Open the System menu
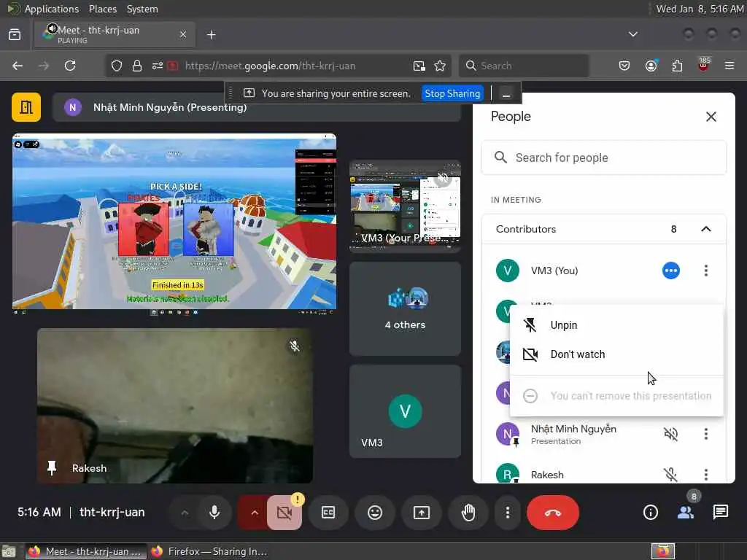Viewport: 747px width, 560px height. tap(142, 9)
